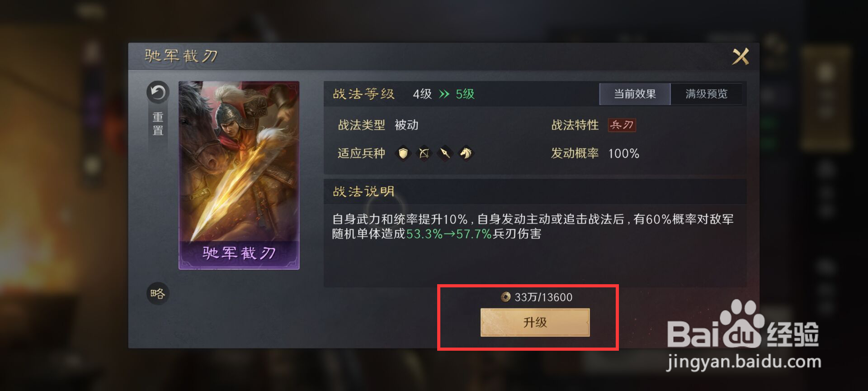Click the horse cavalry troop icon
The width and height of the screenshot is (868, 391).
coord(466,153)
